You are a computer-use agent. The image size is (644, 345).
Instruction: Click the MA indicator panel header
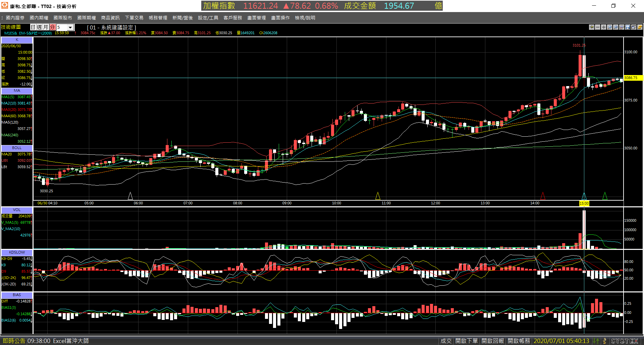[x=17, y=91]
